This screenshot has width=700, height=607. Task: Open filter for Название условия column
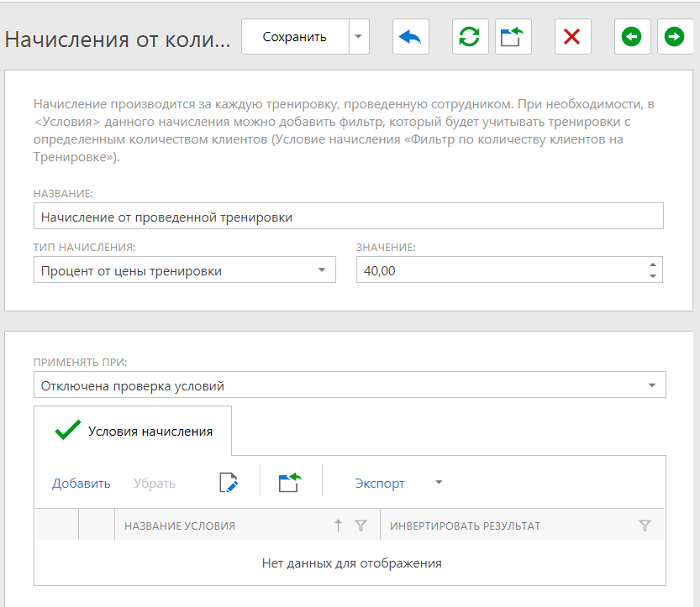coord(361,525)
